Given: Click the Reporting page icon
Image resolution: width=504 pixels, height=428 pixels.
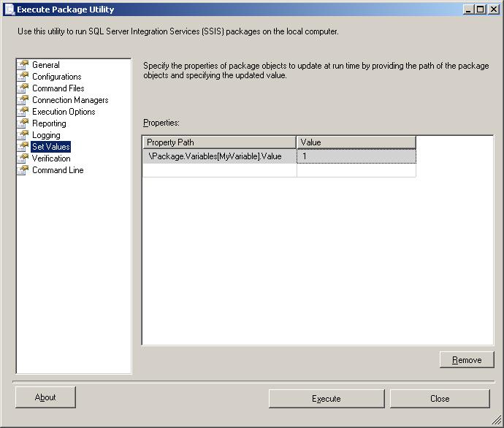Looking at the screenshot, I should (x=23, y=123).
